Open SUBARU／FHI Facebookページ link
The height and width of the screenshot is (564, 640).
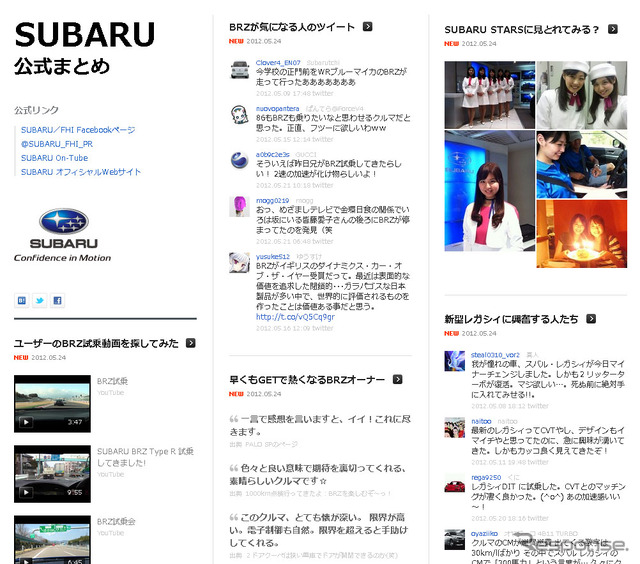78,130
